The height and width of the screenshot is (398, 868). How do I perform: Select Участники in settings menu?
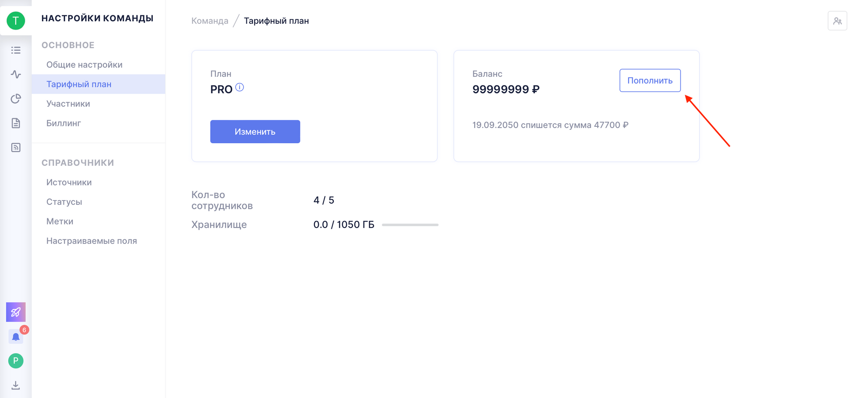(x=68, y=104)
